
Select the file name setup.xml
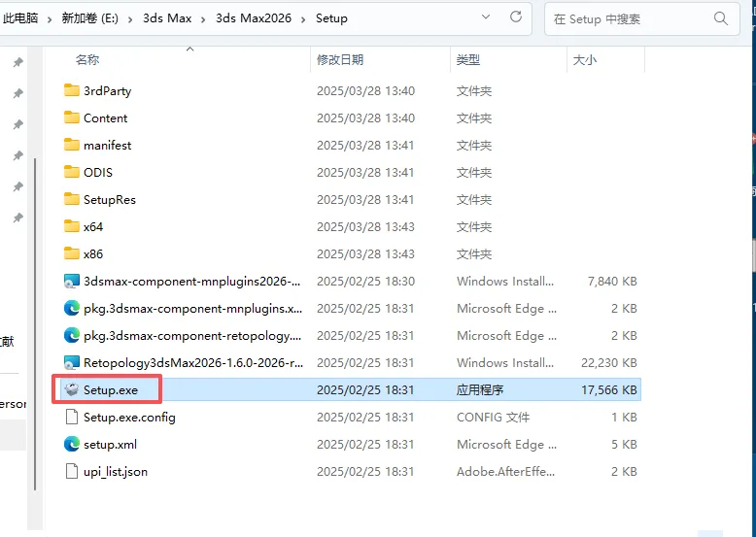(x=111, y=444)
